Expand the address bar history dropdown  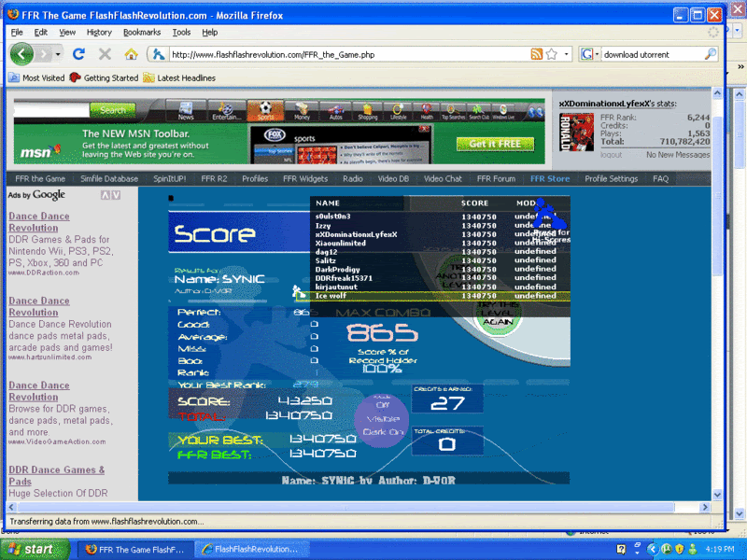pyautogui.click(x=567, y=54)
